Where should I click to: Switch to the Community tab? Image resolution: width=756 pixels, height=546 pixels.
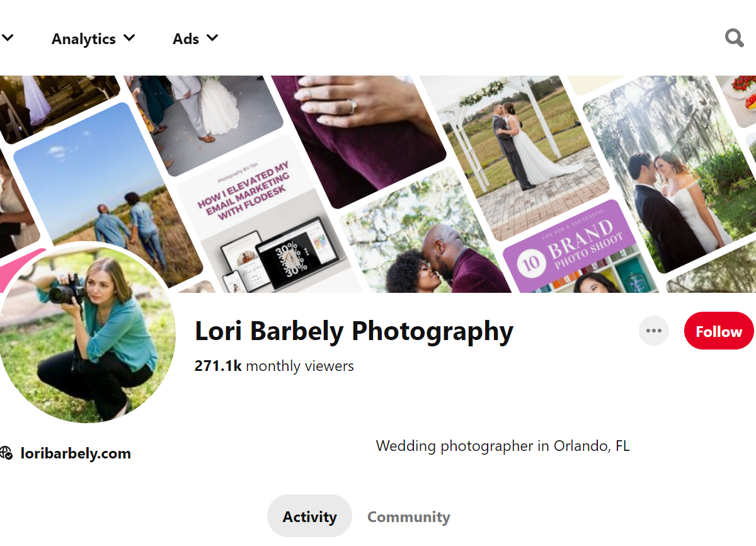pyautogui.click(x=408, y=517)
